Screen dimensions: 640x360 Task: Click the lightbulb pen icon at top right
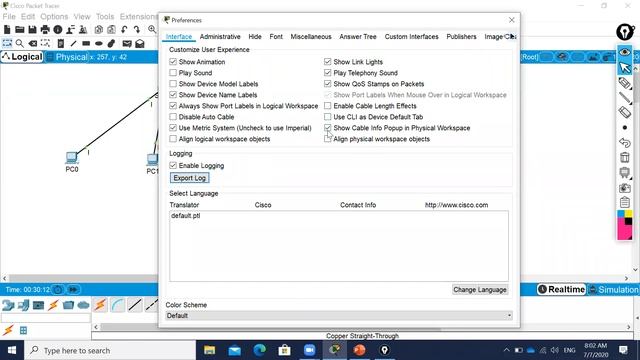click(x=625, y=32)
